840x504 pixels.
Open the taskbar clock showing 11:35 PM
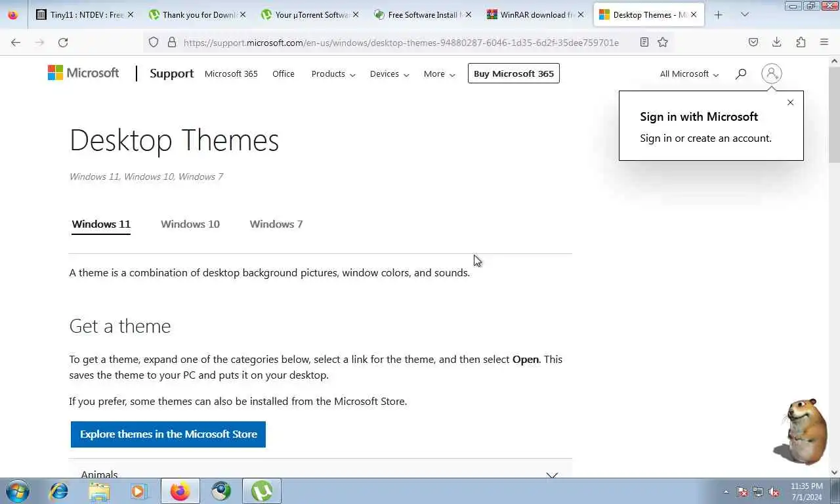[x=807, y=492]
